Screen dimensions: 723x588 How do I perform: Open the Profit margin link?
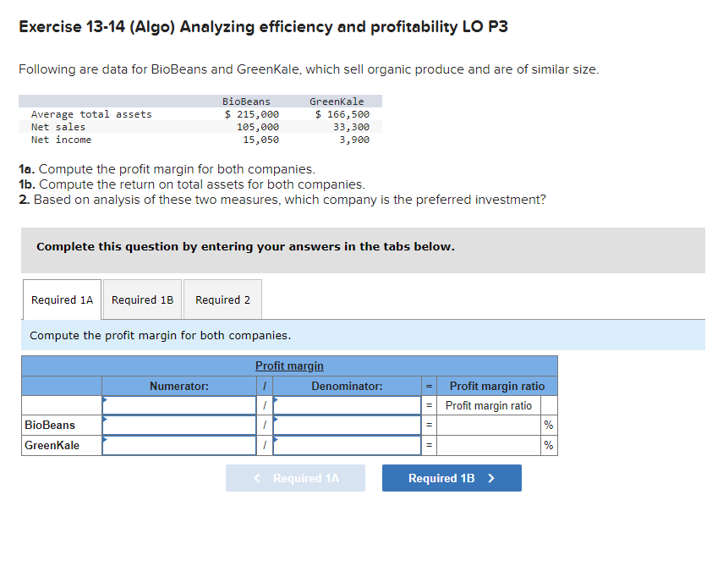(288, 365)
